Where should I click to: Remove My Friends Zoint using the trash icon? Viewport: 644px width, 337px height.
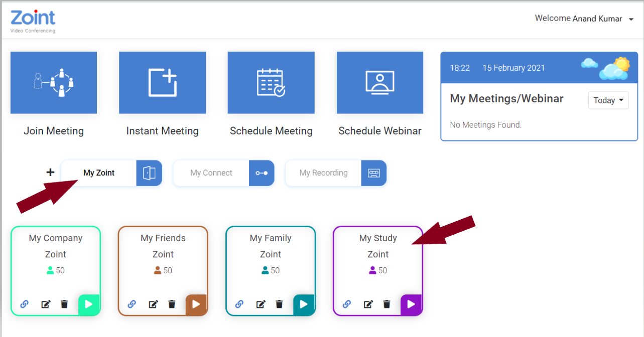click(172, 304)
